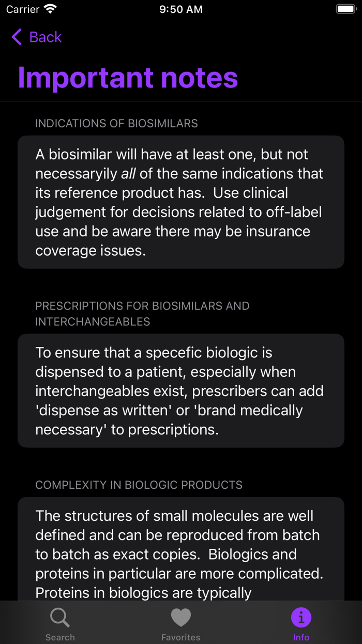The image size is (362, 644).
Task: Tap the Important notes title
Action: click(x=127, y=78)
